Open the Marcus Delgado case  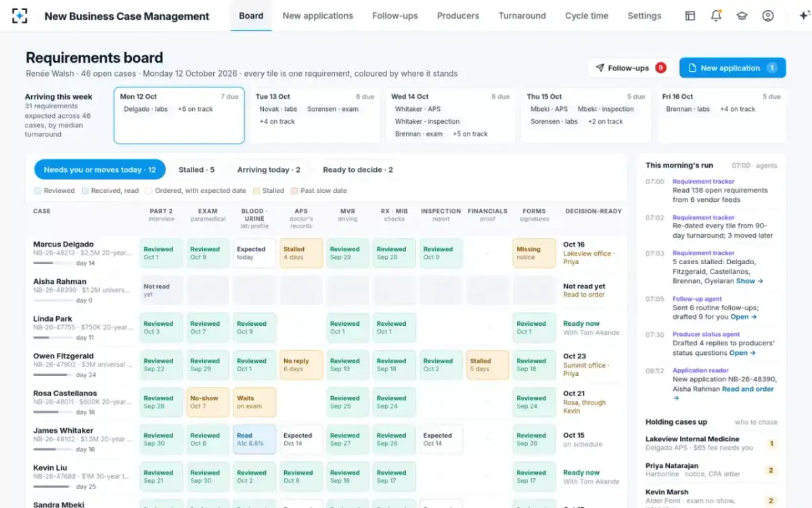[x=64, y=245]
